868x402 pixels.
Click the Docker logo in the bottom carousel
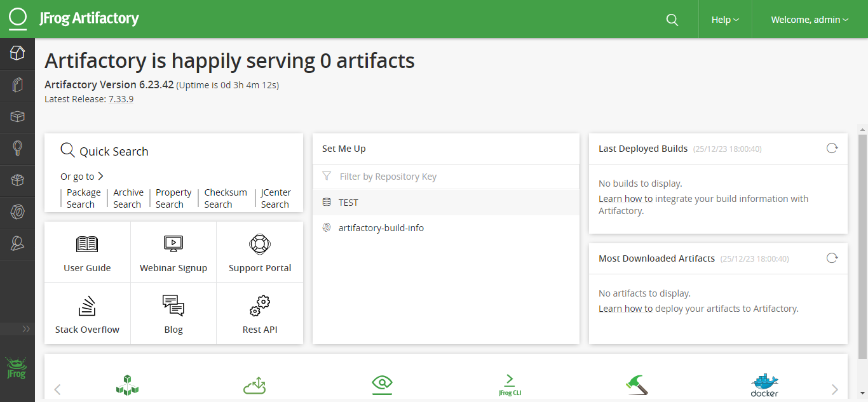[x=764, y=385]
